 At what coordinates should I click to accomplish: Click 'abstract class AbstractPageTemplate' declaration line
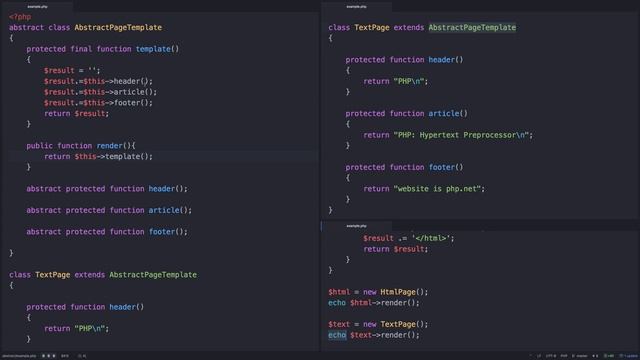click(x=85, y=27)
